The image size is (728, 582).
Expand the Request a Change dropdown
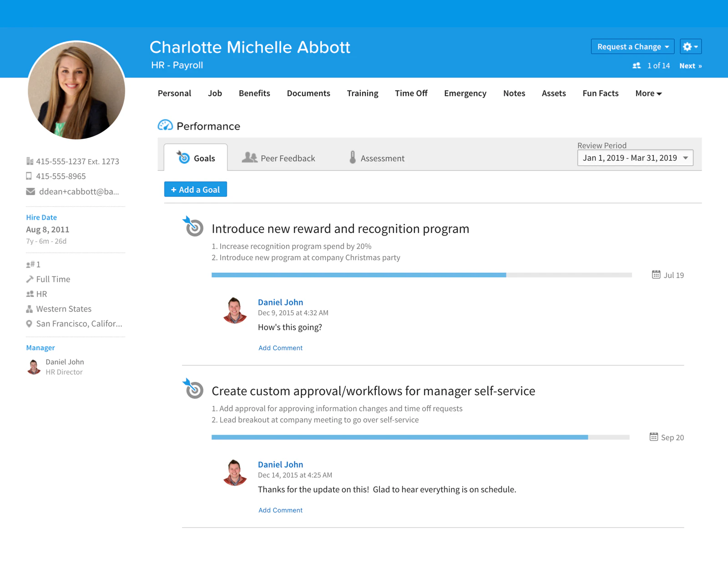[x=632, y=46]
